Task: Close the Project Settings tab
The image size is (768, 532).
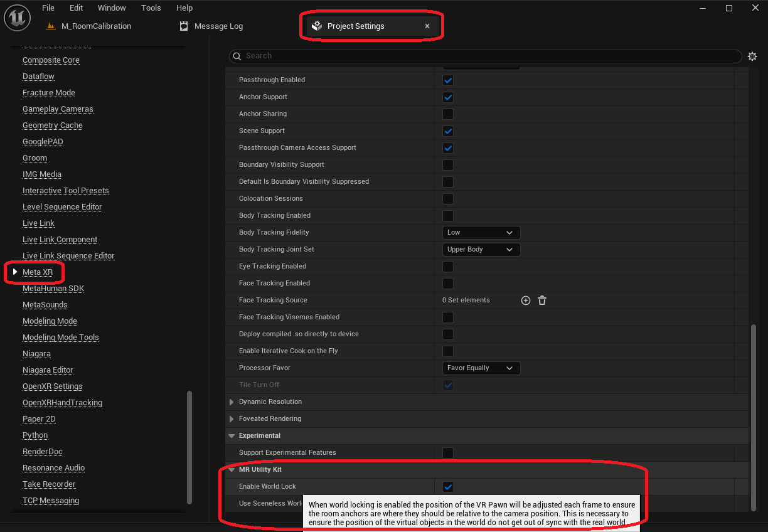Action: pyautogui.click(x=427, y=26)
